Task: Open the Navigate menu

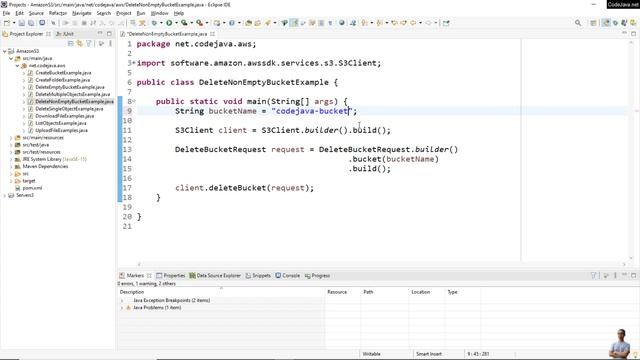Action: (82, 13)
